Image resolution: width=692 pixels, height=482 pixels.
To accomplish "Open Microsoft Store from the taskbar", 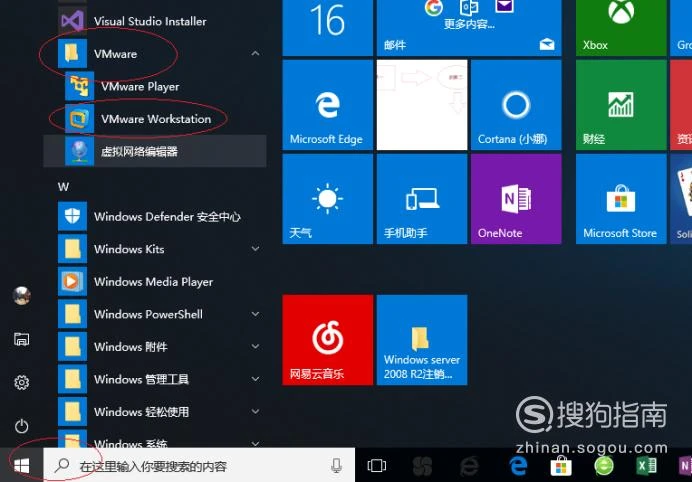I will click(x=561, y=466).
